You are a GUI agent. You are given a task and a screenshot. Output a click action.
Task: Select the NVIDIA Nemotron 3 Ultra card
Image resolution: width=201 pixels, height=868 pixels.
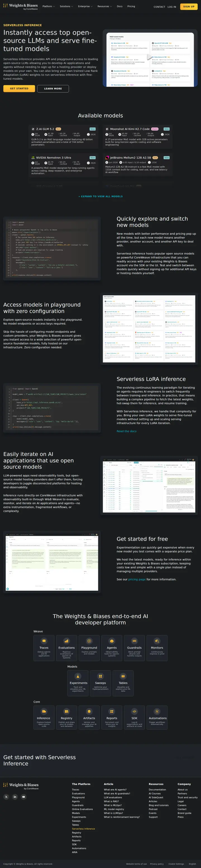point(63,165)
